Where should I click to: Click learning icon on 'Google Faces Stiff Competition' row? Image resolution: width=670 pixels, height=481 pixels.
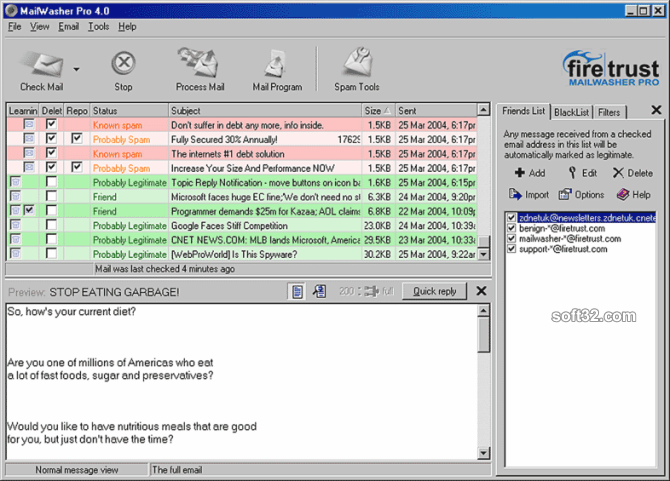click(x=15, y=225)
